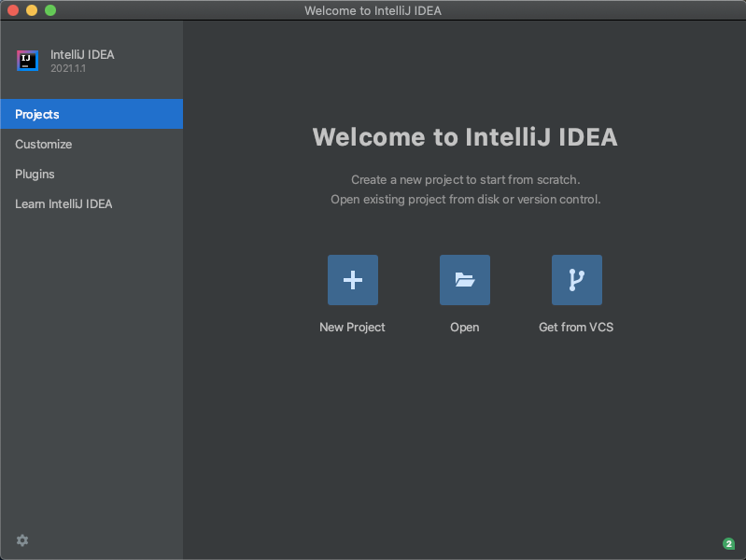This screenshot has height=560, width=746.
Task: Click the New Project label
Action: coord(352,328)
